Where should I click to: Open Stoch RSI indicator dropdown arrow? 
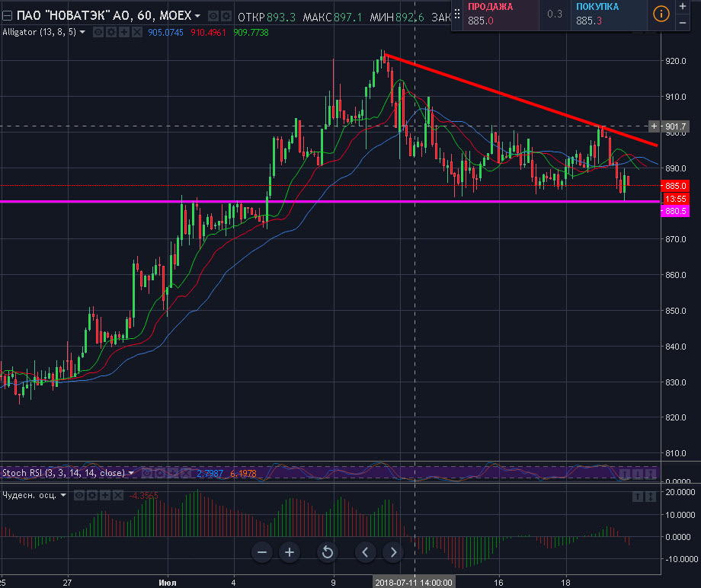(x=131, y=473)
